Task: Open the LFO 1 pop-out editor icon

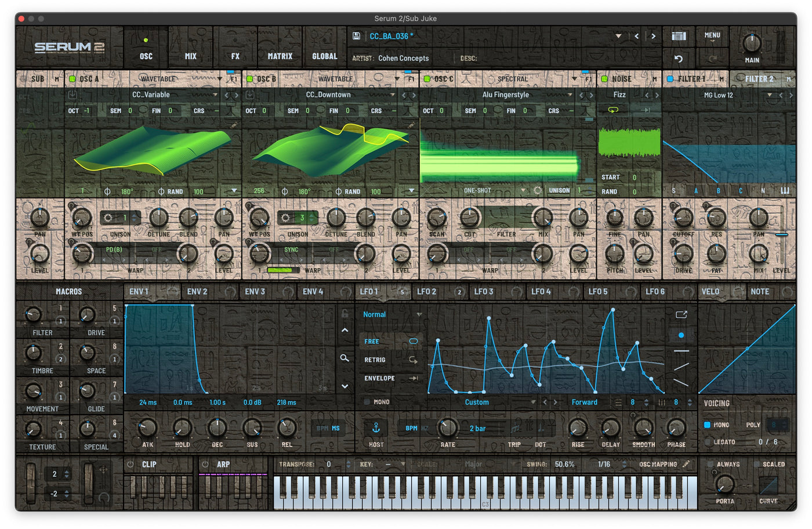Action: [x=680, y=313]
